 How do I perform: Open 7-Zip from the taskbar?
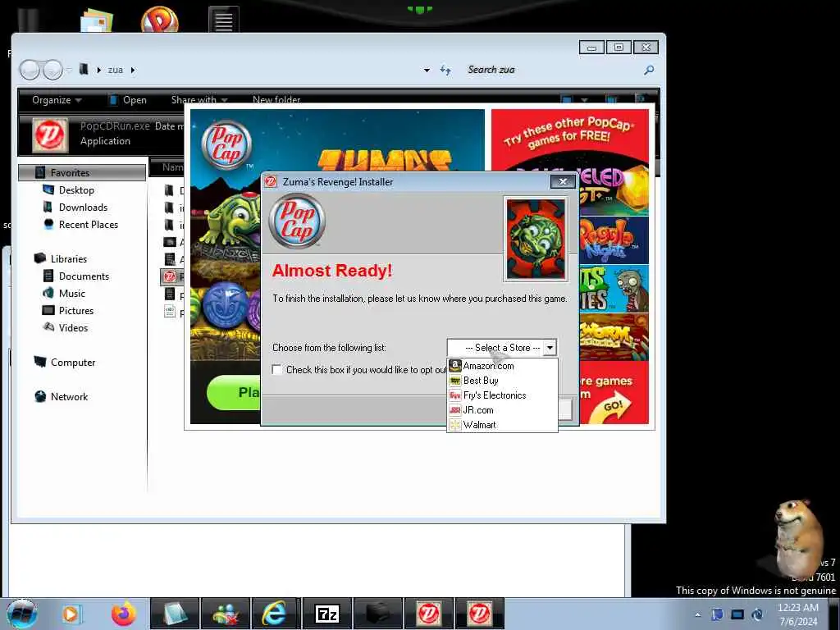[x=326, y=614]
